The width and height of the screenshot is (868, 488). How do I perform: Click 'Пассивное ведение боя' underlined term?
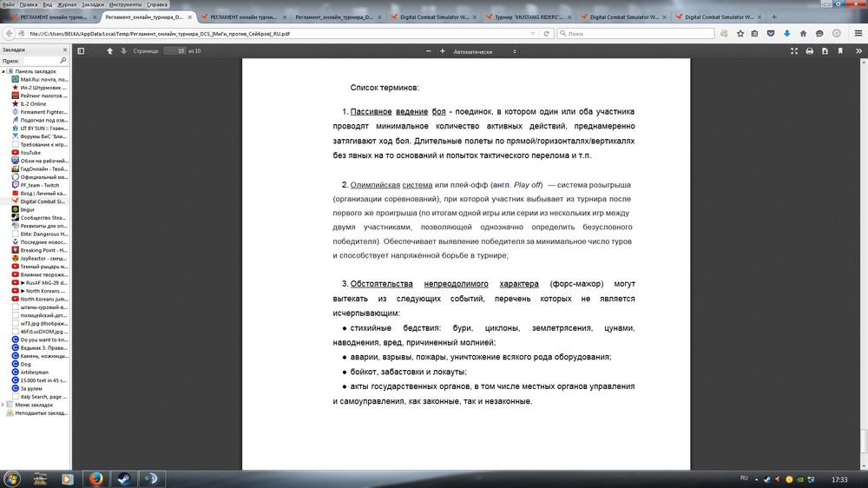click(398, 112)
